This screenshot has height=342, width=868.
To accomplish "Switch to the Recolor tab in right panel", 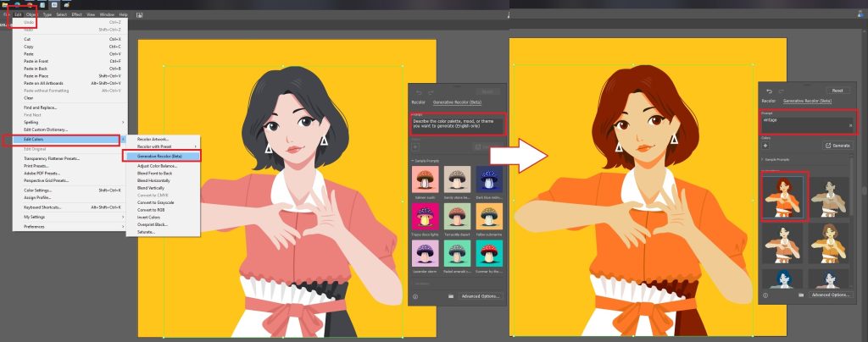I will 768,101.
